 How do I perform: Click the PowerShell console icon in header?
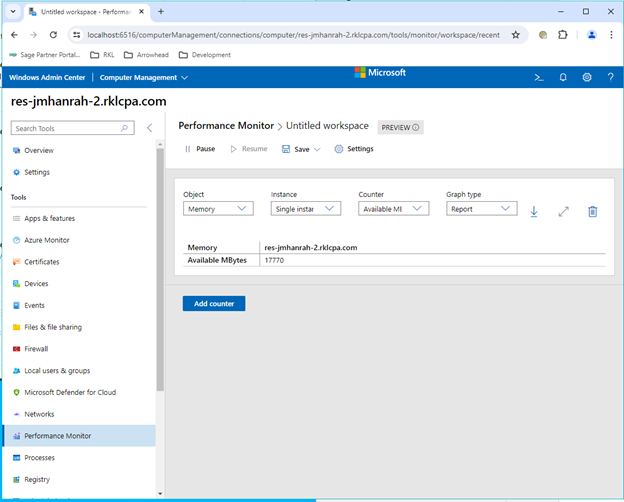click(x=538, y=77)
